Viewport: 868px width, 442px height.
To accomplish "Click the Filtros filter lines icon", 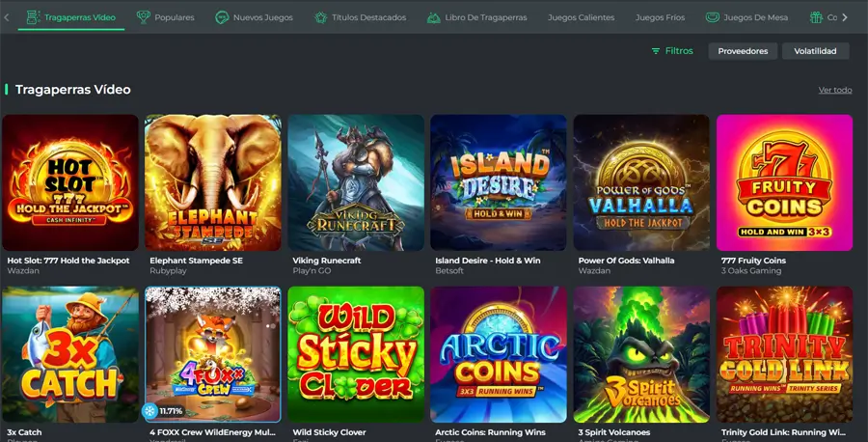I will 656,51.
